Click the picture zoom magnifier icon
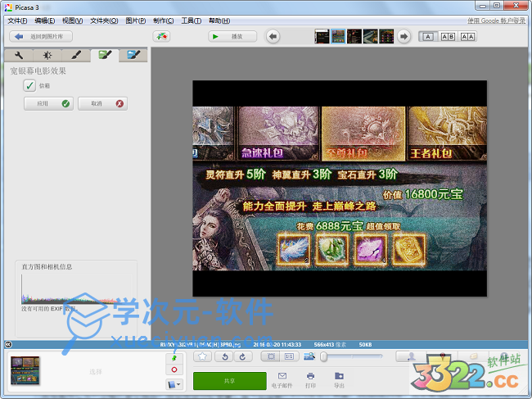This screenshot has height=399, width=532. pyautogui.click(x=309, y=356)
